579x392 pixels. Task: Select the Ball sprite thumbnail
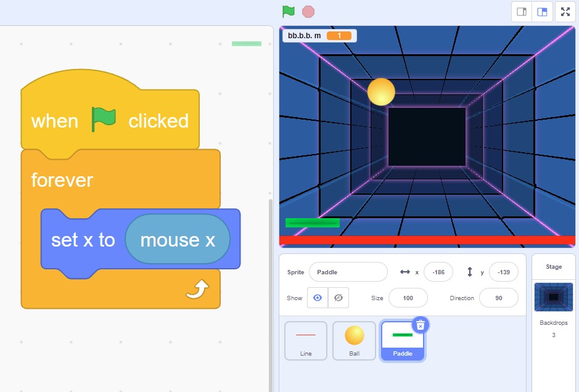[x=354, y=341]
